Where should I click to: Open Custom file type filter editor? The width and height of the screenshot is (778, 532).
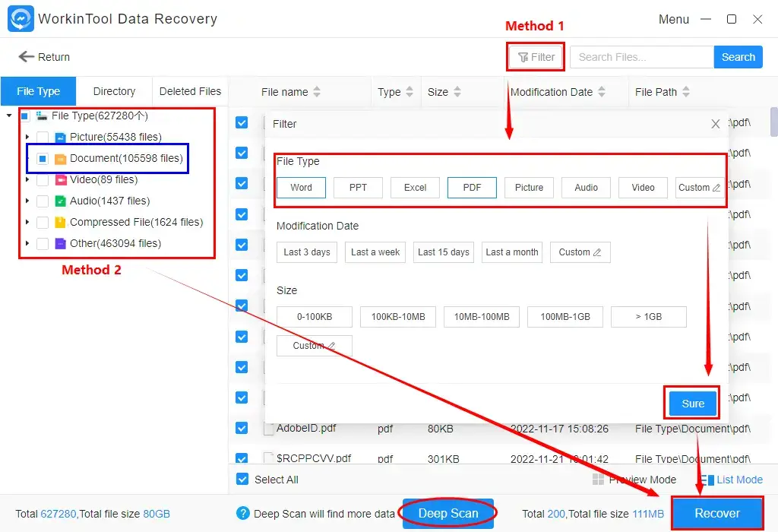pyautogui.click(x=699, y=188)
